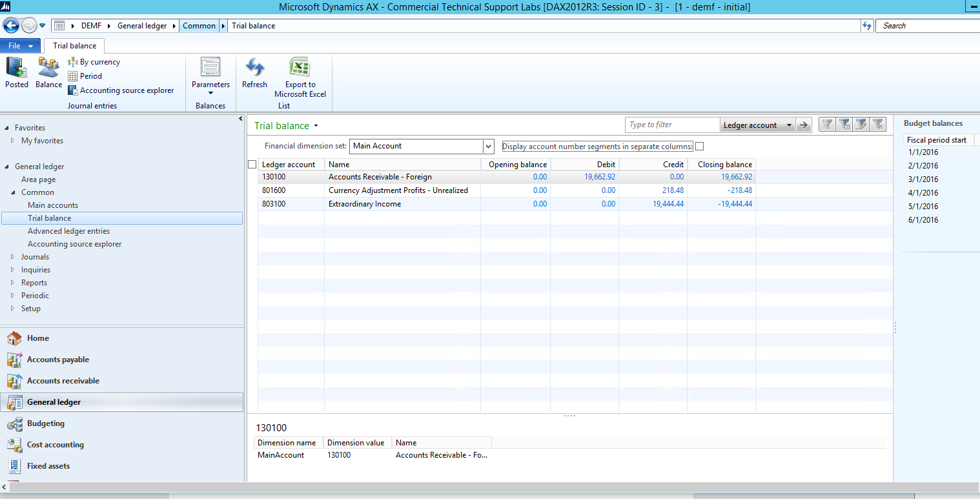This screenshot has height=499, width=980.
Task: Select the Extraordinary Income row
Action: tap(365, 204)
